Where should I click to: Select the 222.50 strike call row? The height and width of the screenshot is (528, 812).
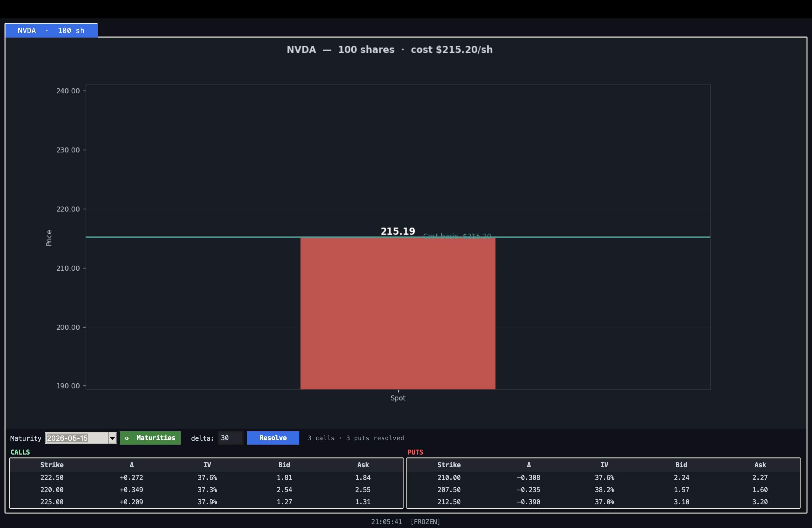206,477
